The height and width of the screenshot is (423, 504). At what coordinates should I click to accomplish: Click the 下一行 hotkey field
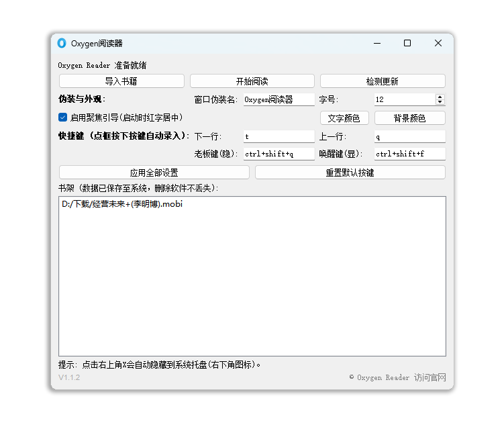click(279, 136)
